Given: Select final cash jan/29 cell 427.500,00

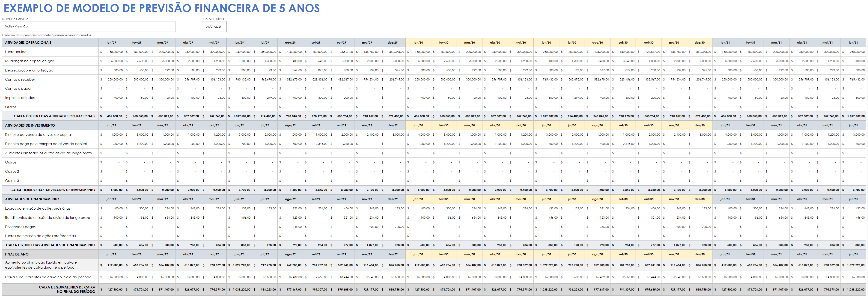Looking at the screenshot, I should (x=111, y=289).
